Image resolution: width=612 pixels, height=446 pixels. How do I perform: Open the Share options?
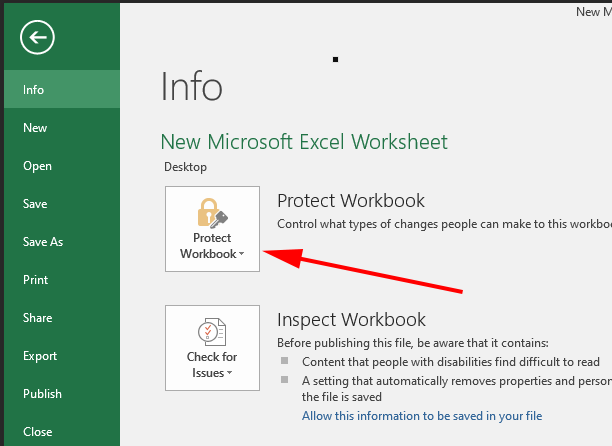pos(37,318)
